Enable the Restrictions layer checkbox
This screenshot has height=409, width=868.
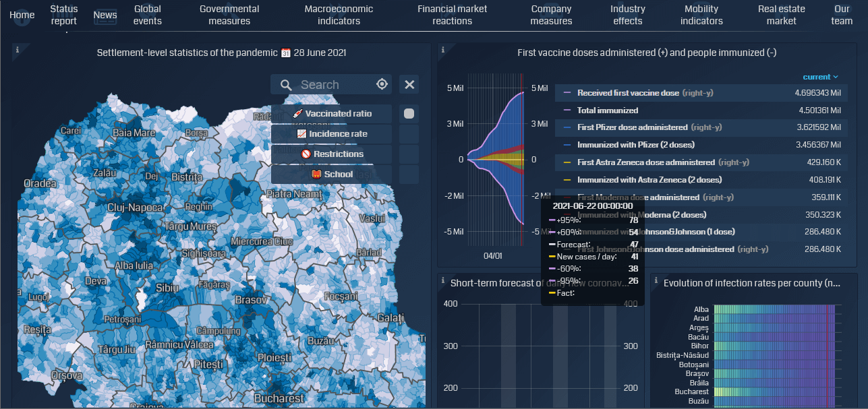coord(409,154)
